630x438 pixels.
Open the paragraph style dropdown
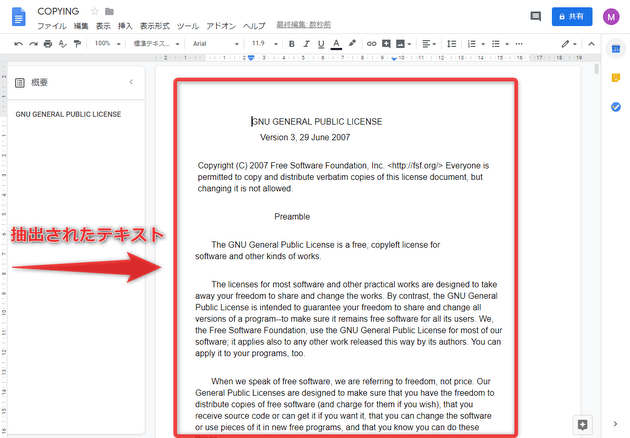pos(156,43)
